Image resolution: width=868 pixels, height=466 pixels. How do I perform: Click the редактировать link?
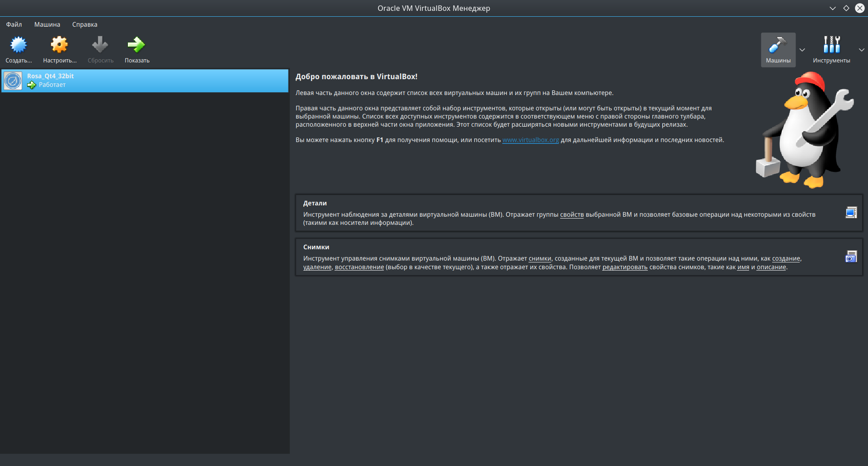click(625, 267)
